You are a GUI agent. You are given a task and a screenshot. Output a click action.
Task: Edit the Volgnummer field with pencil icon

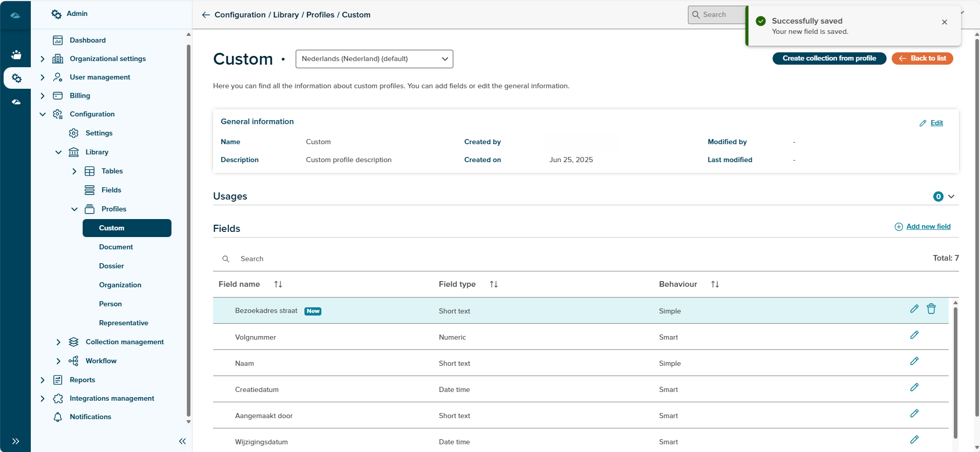(x=914, y=335)
